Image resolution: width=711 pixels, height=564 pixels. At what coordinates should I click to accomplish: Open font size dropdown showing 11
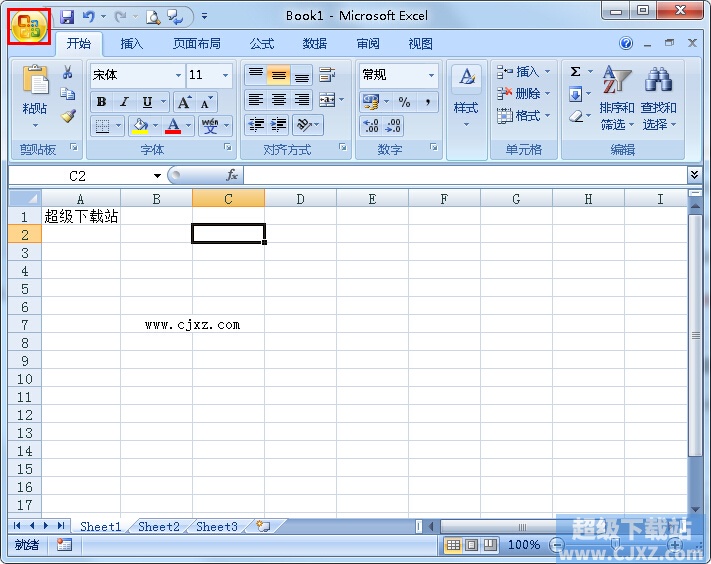[225, 75]
